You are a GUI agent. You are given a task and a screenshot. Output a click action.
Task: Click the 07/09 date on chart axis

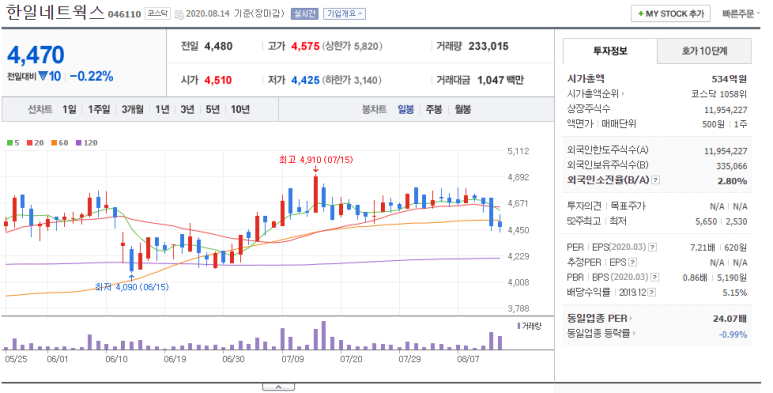(x=293, y=359)
